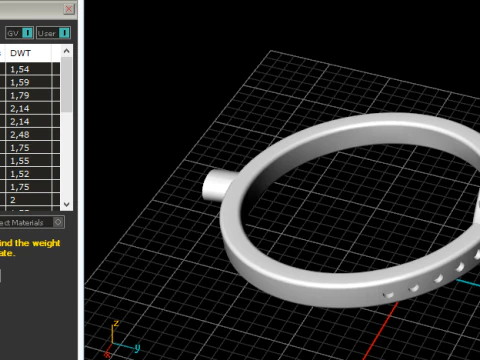Select the 1,59 DWT cell
The width and height of the screenshot is (480, 360).
(28, 82)
